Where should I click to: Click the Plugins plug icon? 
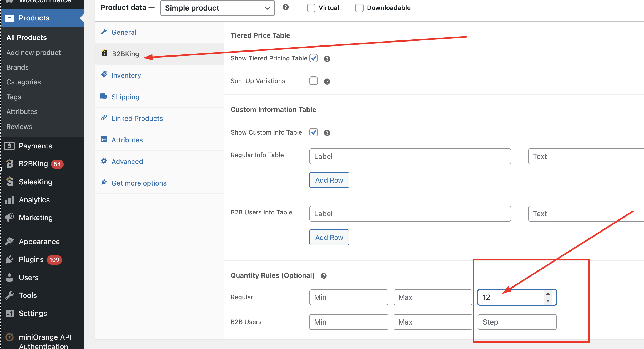10,259
